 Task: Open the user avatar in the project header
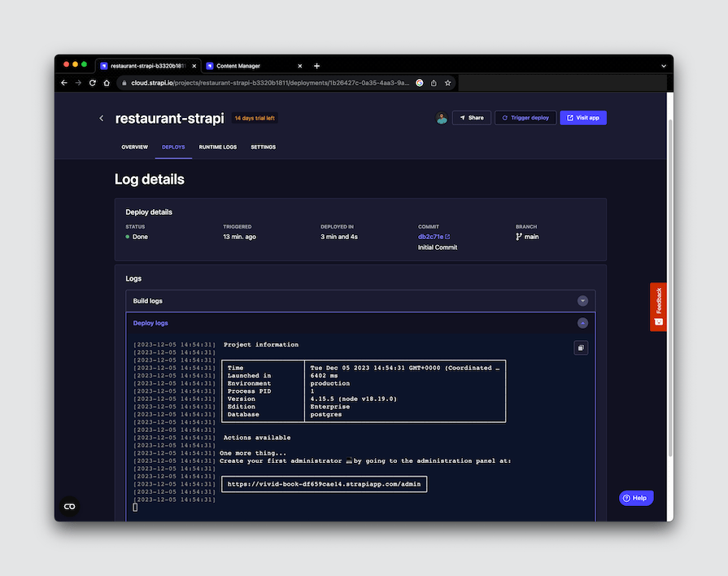[x=442, y=117]
